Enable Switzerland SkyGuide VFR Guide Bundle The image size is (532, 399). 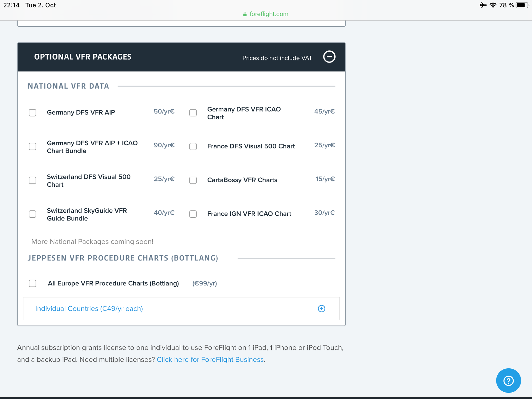[x=32, y=214]
